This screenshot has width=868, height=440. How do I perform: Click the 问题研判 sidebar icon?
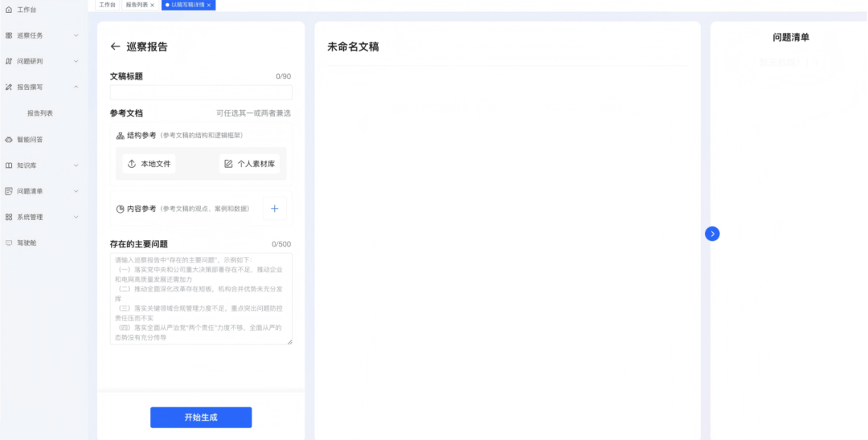click(9, 61)
